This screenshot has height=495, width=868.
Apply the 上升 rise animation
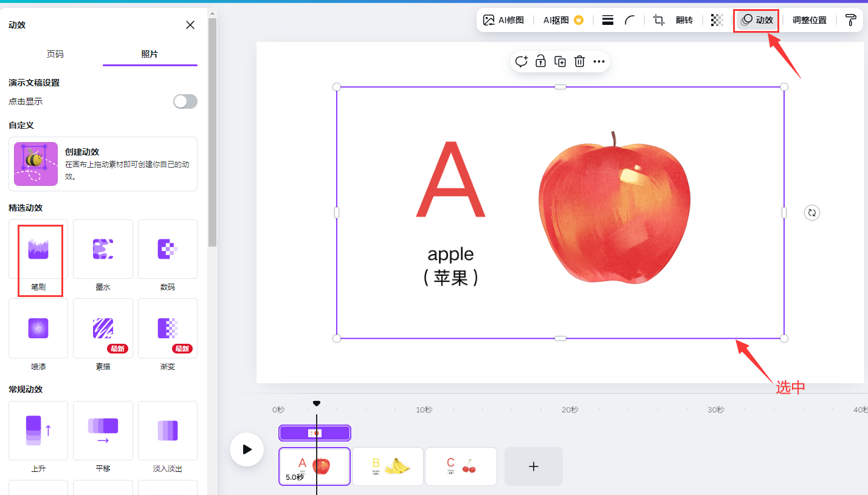tap(38, 431)
